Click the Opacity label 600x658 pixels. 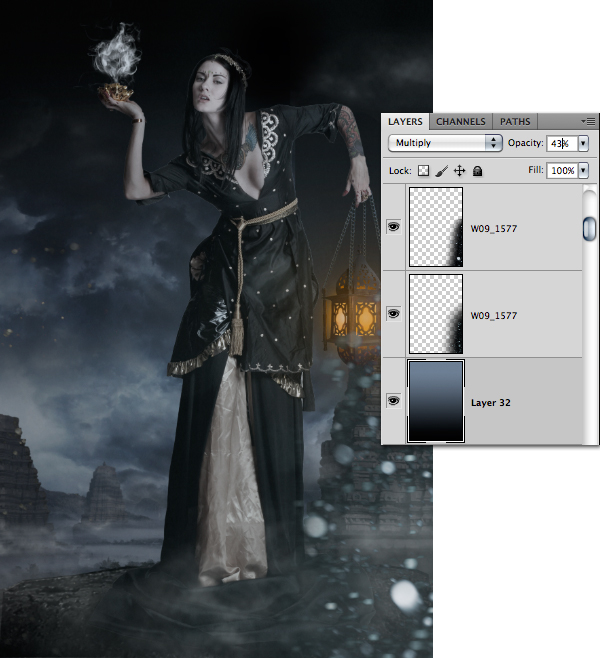tap(525, 143)
